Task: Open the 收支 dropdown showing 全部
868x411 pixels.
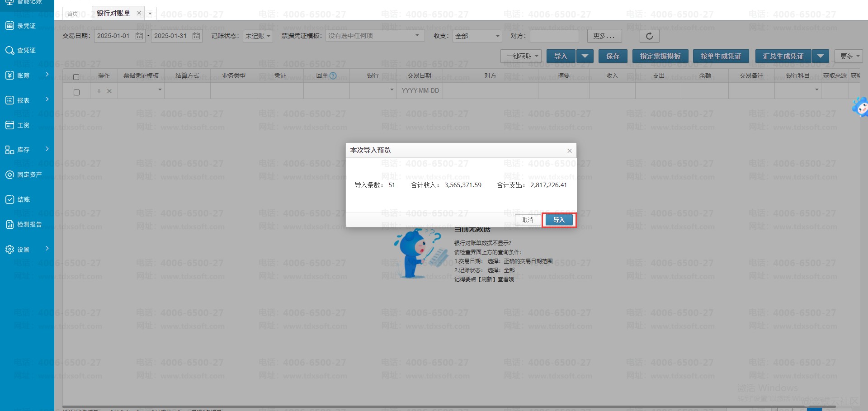Action: (x=477, y=36)
